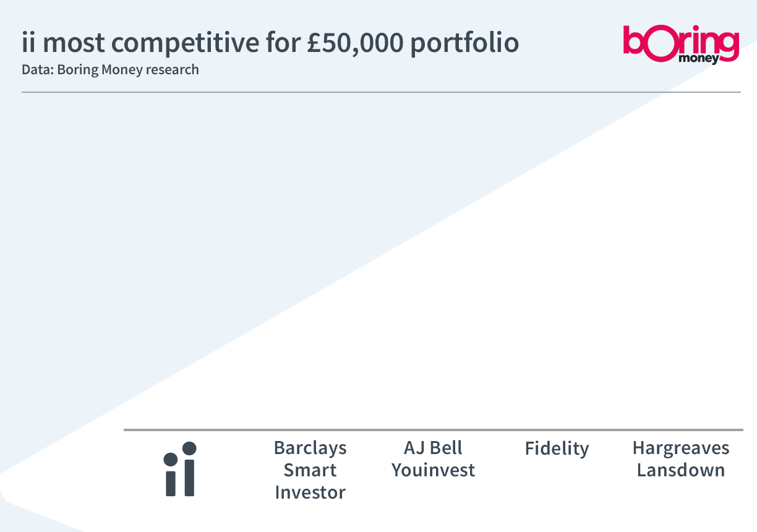Click the Boring Money logo
This screenshot has width=757, height=532.
(x=681, y=44)
